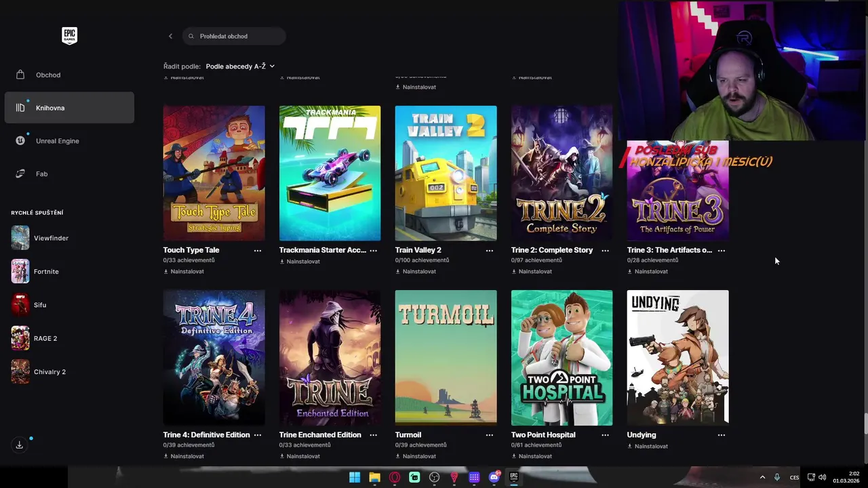
Task: Open the Fab section
Action: pyautogui.click(x=69, y=174)
